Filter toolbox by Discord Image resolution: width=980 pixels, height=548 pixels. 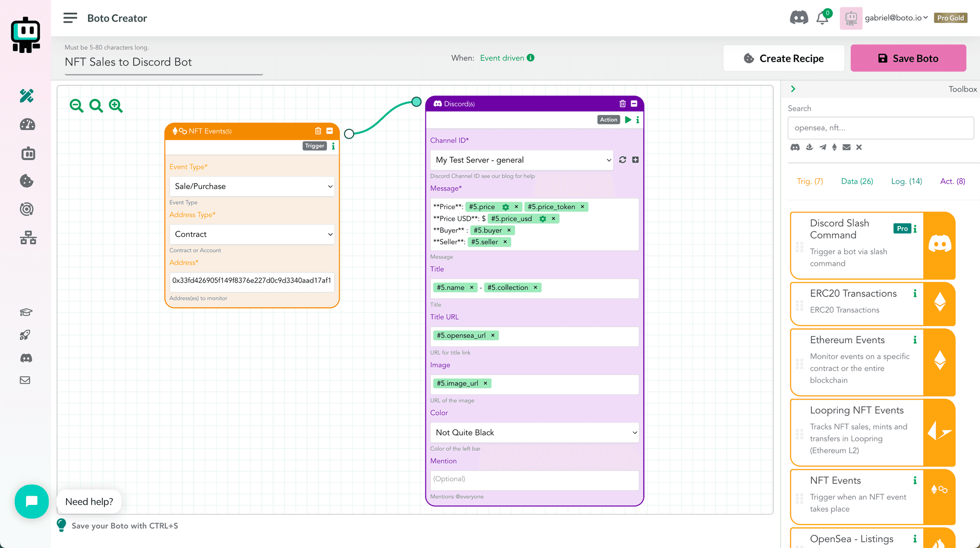pyautogui.click(x=795, y=147)
